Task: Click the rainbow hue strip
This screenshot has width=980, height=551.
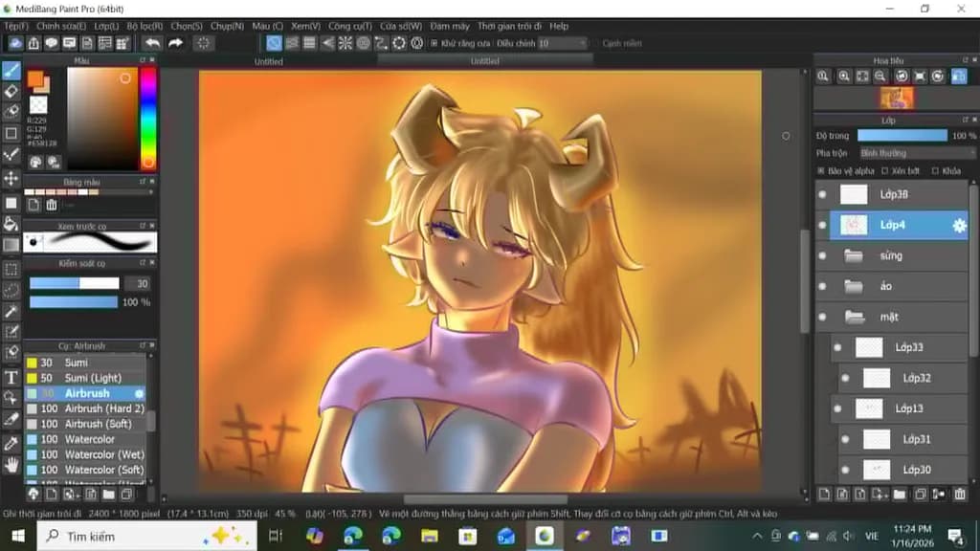Action: tap(148, 118)
